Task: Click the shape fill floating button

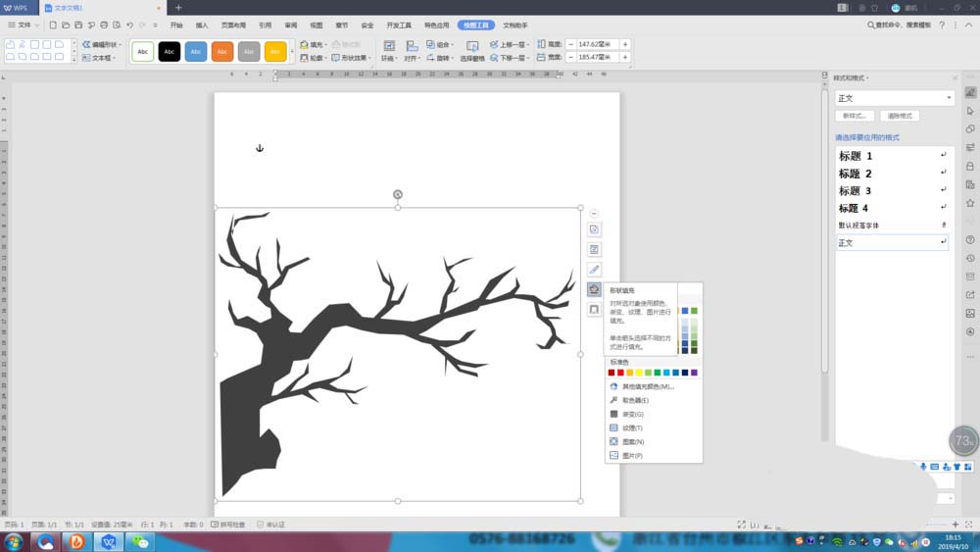Action: (594, 289)
